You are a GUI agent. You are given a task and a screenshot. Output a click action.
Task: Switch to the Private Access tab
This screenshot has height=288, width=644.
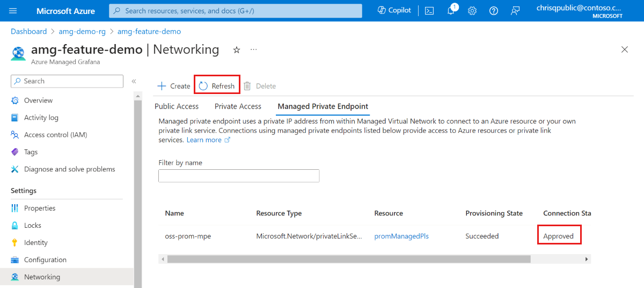click(x=238, y=106)
